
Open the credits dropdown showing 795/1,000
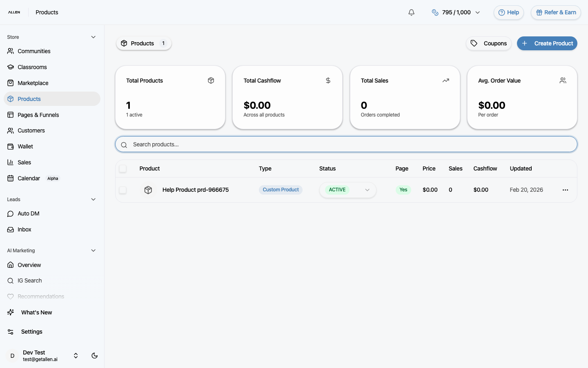(x=456, y=12)
